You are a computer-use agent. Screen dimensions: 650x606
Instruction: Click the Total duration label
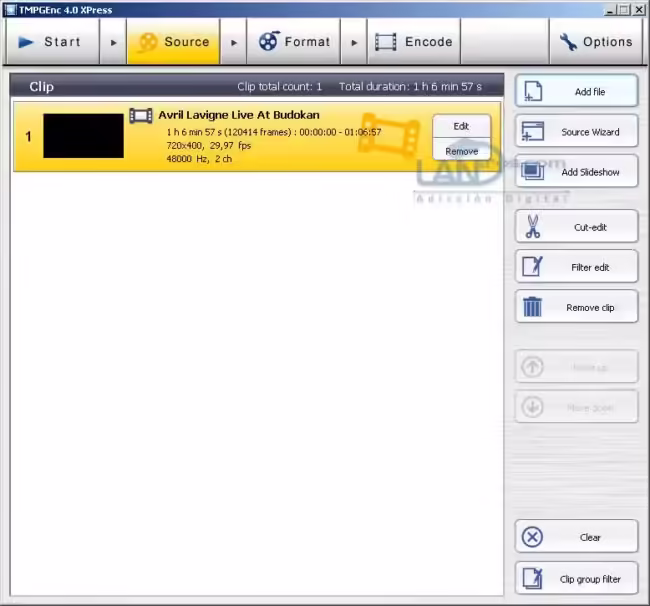click(x=410, y=87)
